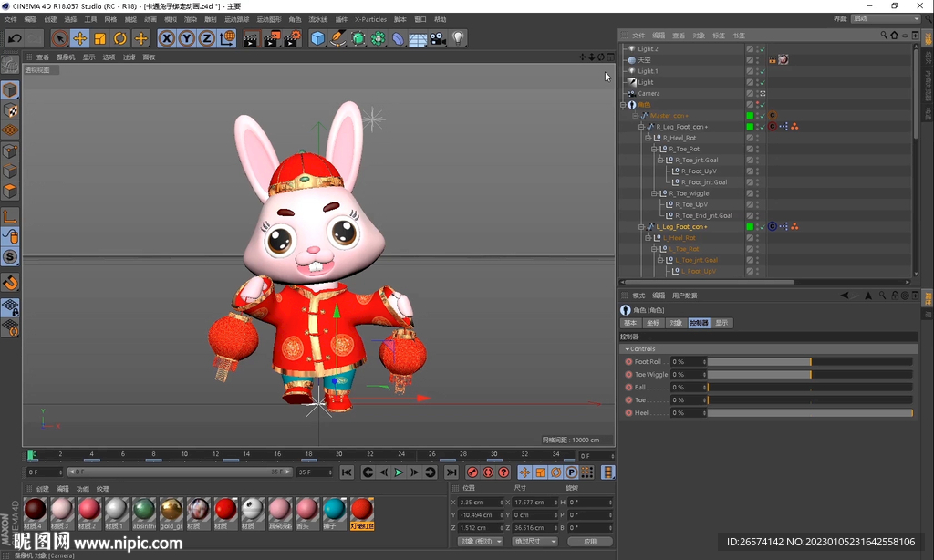
Task: Adjust the Heel slider
Action: (x=810, y=413)
